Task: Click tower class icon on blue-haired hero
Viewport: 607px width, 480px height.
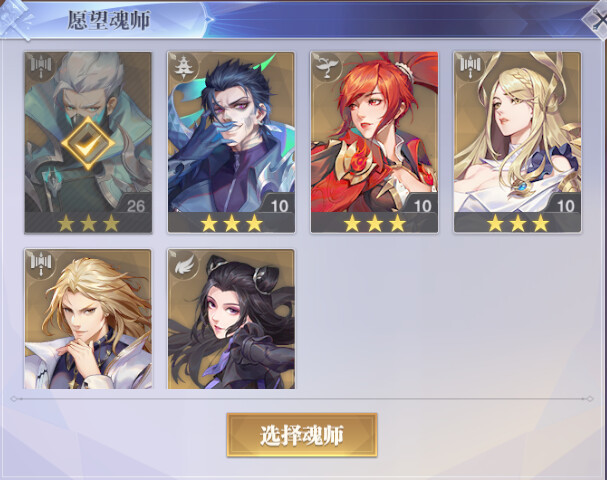Action: [x=185, y=67]
